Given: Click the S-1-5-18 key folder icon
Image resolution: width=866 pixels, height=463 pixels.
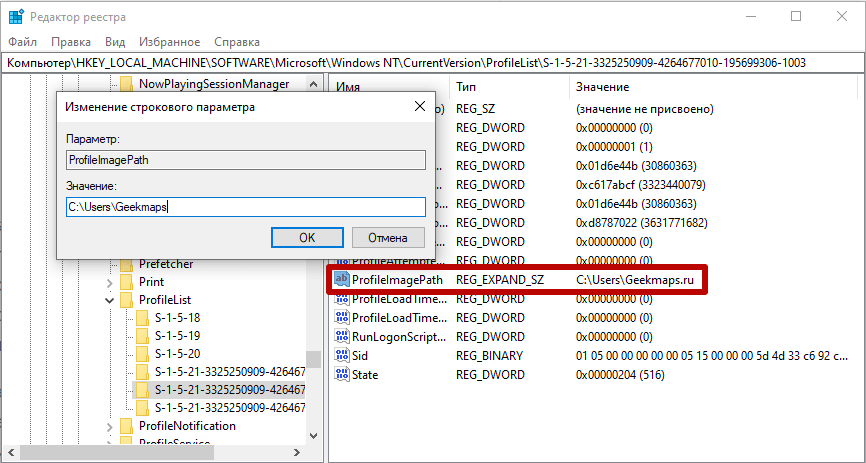Looking at the screenshot, I should [143, 317].
